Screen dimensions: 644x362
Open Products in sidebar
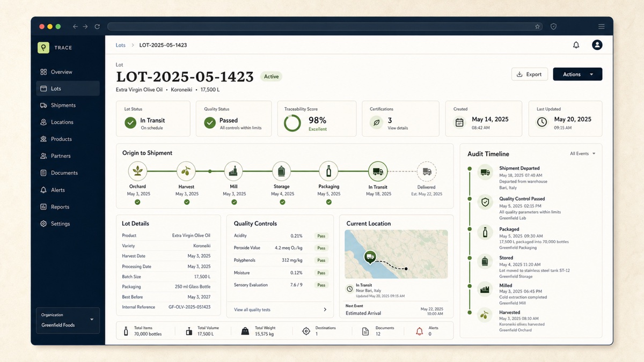(x=68, y=139)
